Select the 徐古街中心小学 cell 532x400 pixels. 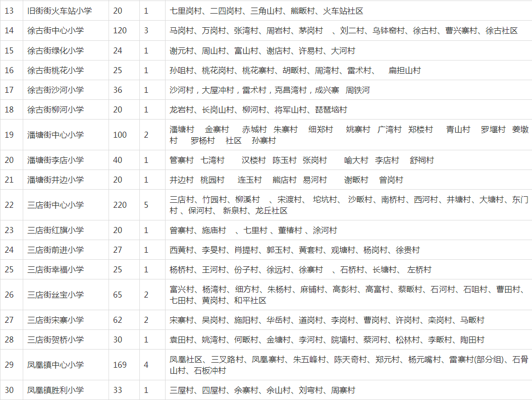click(56, 31)
